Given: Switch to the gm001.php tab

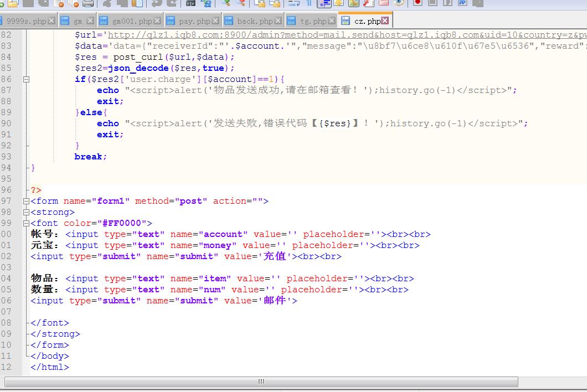Looking at the screenshot, I should [132, 21].
